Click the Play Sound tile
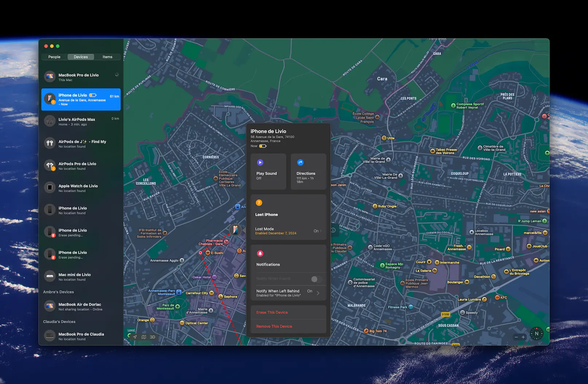Screen dimensions: 588x384 (268, 172)
